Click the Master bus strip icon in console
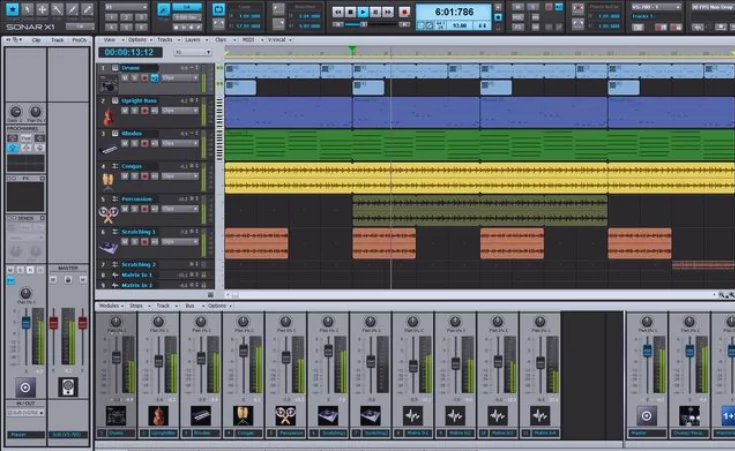The height and width of the screenshot is (451, 735). (646, 415)
